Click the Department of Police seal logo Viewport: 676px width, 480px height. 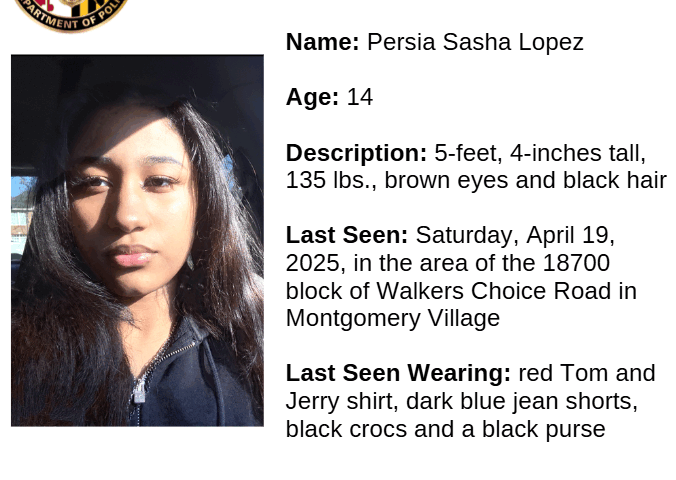[x=71, y=15]
